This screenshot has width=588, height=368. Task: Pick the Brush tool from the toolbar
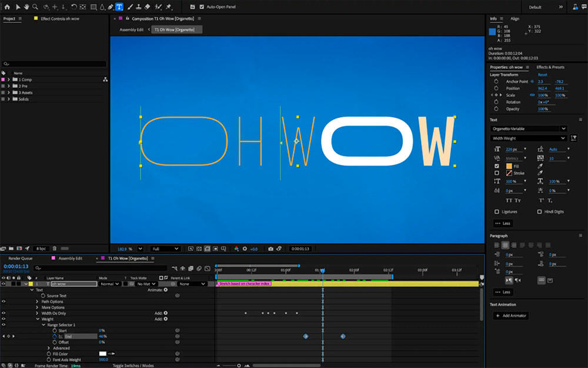pos(130,6)
